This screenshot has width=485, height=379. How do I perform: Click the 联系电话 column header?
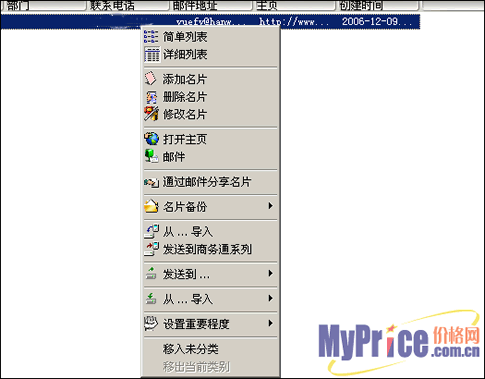pyautogui.click(x=128, y=5)
